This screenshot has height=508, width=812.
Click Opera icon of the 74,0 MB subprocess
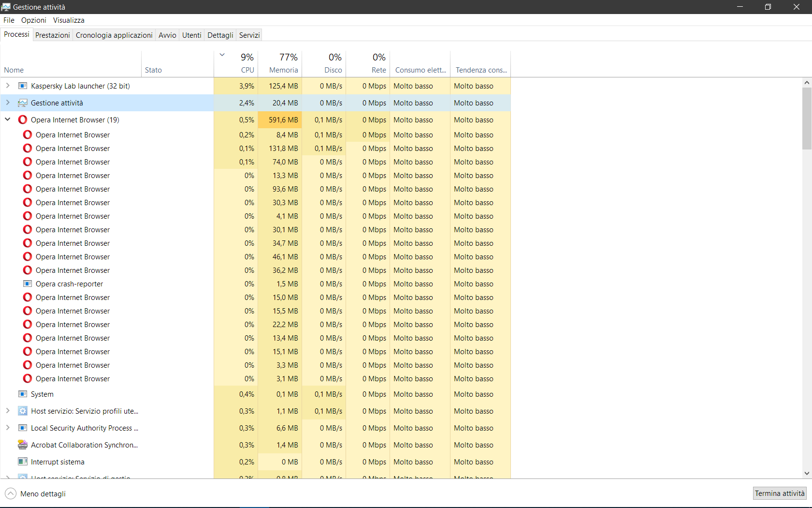click(x=28, y=162)
